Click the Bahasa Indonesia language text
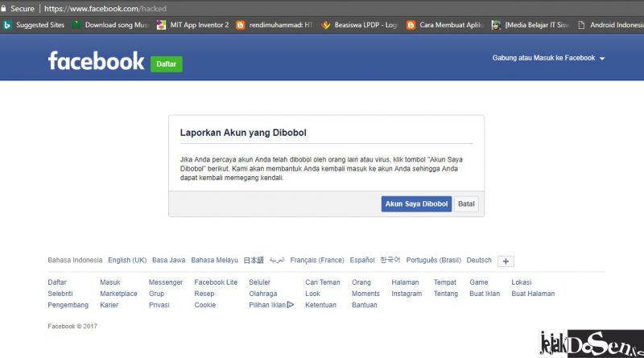Image resolution: width=644 pixels, height=358 pixels. [x=75, y=261]
